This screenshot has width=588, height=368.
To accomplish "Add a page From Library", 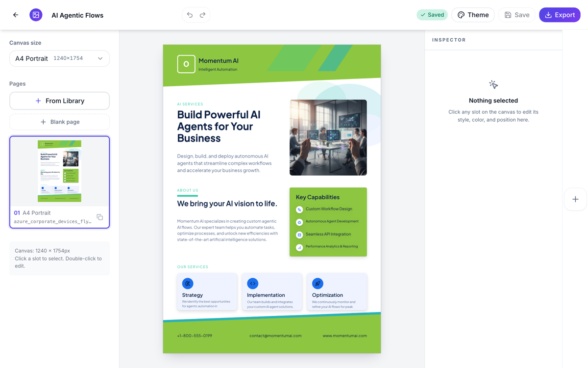I will point(59,101).
